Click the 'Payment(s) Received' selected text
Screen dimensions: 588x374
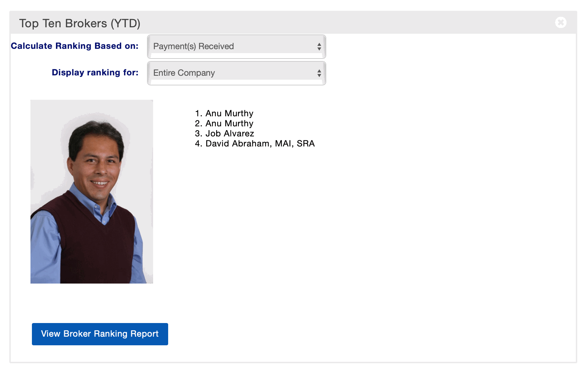pos(193,46)
